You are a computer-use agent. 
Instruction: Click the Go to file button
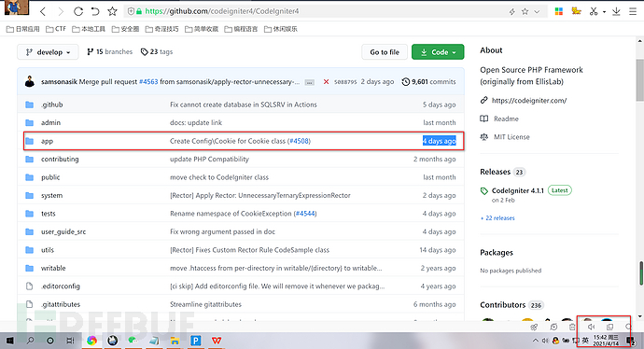pos(385,52)
